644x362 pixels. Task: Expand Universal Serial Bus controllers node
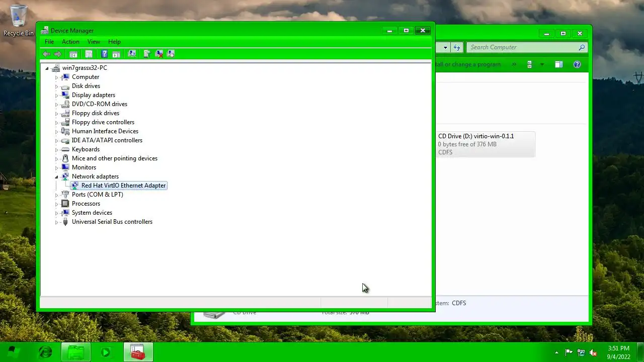pyautogui.click(x=57, y=222)
